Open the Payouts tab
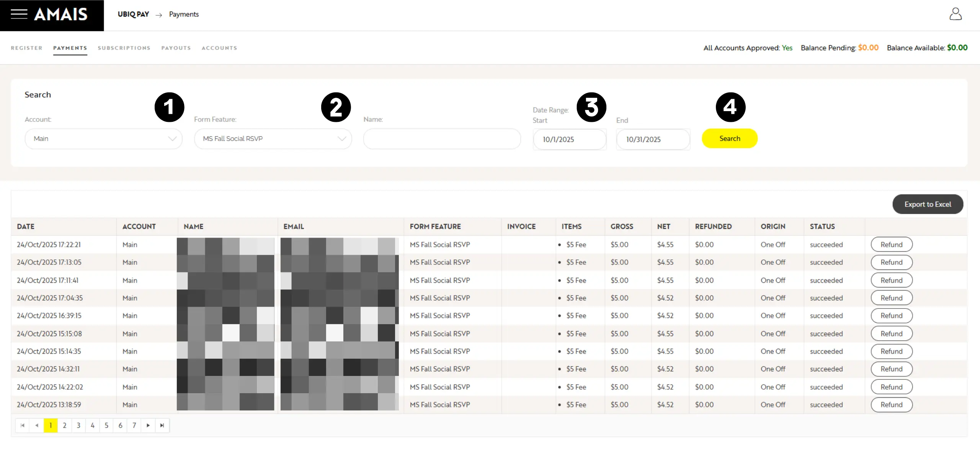This screenshot has width=980, height=461. (x=176, y=48)
